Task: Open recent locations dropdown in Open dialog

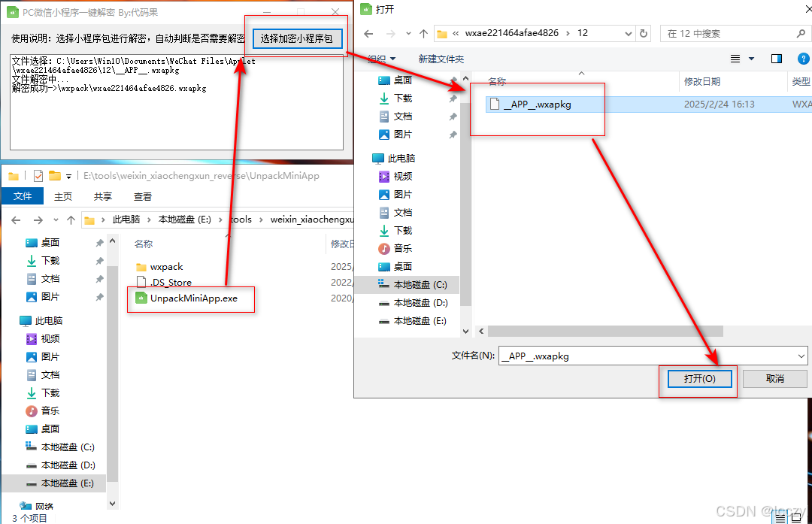Action: coord(408,34)
